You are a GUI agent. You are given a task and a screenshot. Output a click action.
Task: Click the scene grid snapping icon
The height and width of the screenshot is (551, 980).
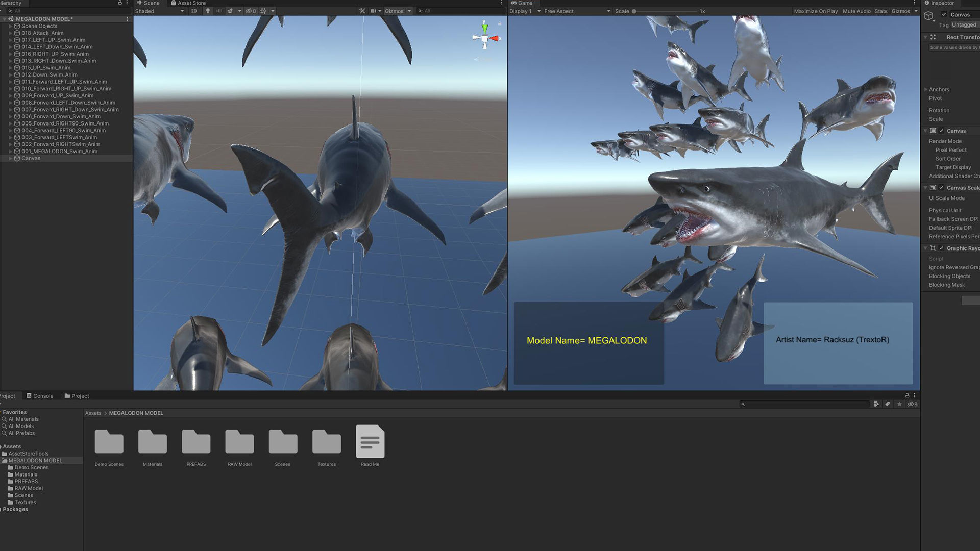[263, 11]
